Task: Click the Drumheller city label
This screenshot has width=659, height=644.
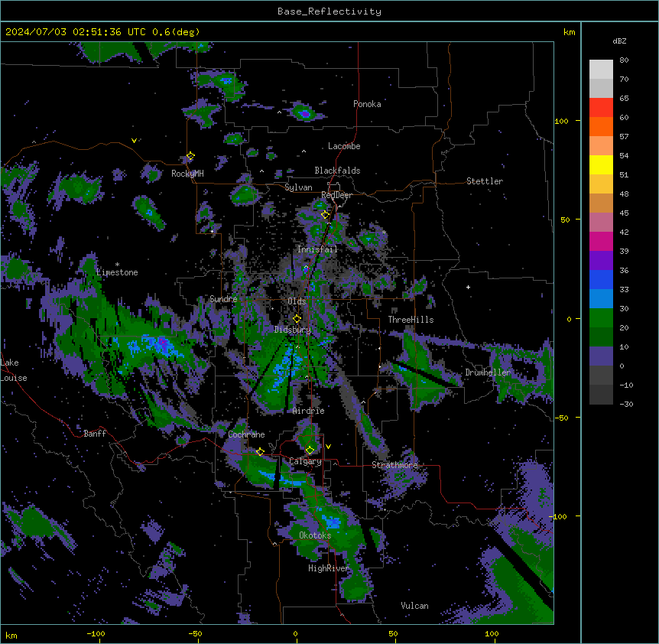Action: tap(488, 372)
